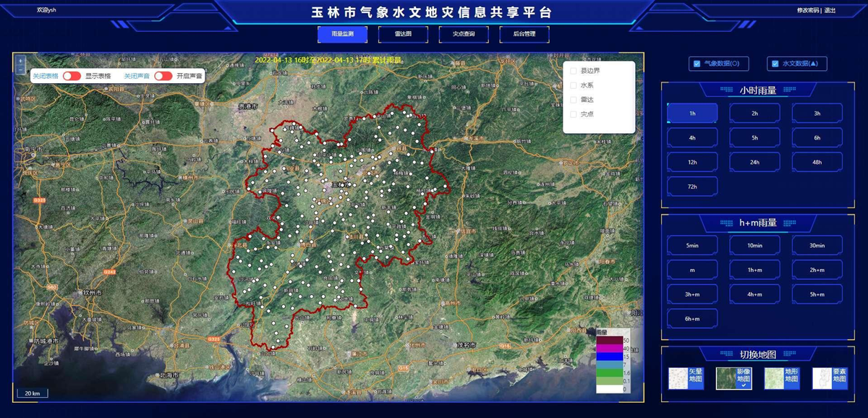
Task: Click the map zoom-out minus icon
Action: [20, 70]
